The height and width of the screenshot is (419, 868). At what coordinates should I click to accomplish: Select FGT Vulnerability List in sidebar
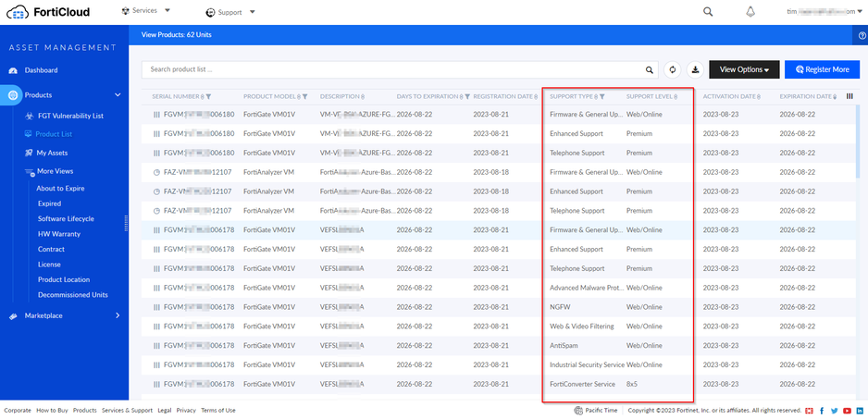pyautogui.click(x=69, y=116)
